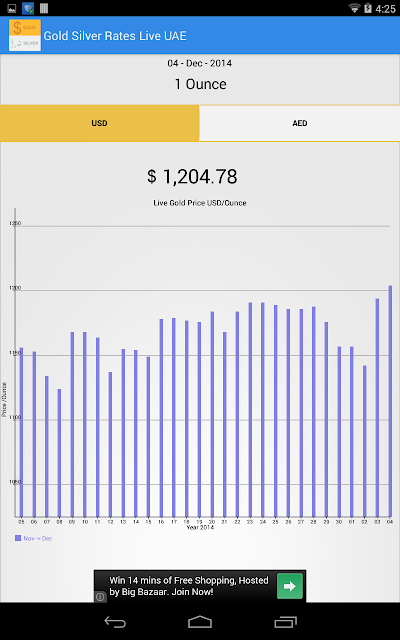Tap the Android back navigation icon

pyautogui.click(x=115, y=622)
